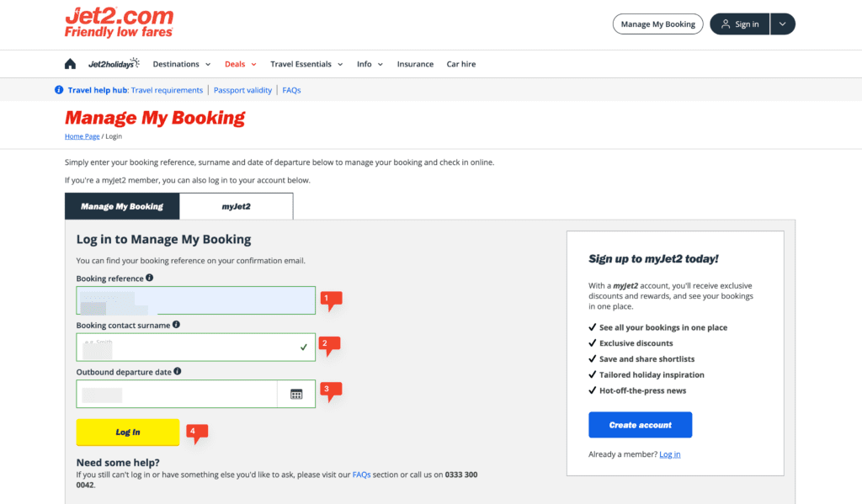
Task: Expand the Destinations menu
Action: pos(182,64)
